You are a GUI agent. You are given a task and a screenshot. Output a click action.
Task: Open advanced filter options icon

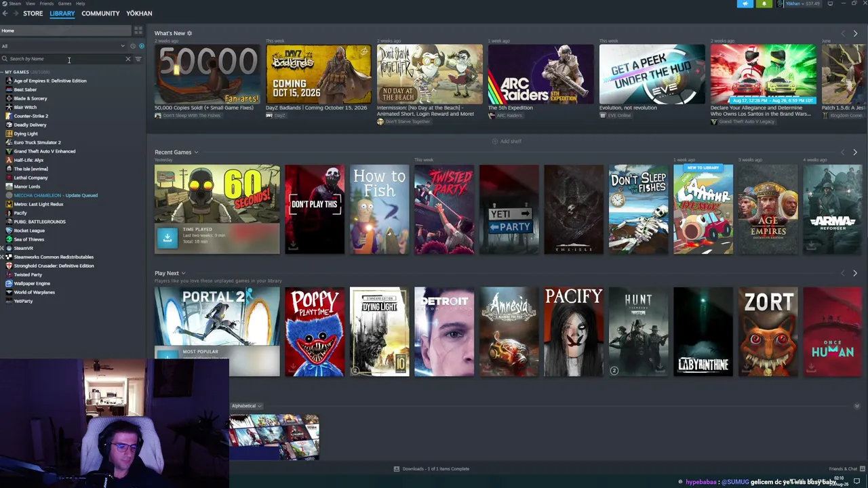coord(138,59)
